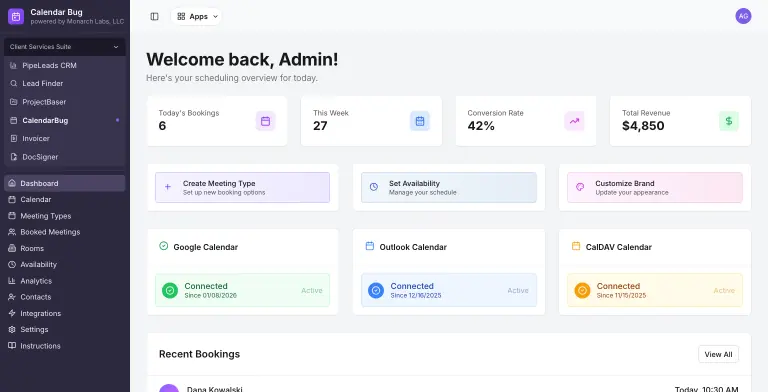Toggle the sidebar panel icon

pyautogui.click(x=154, y=17)
